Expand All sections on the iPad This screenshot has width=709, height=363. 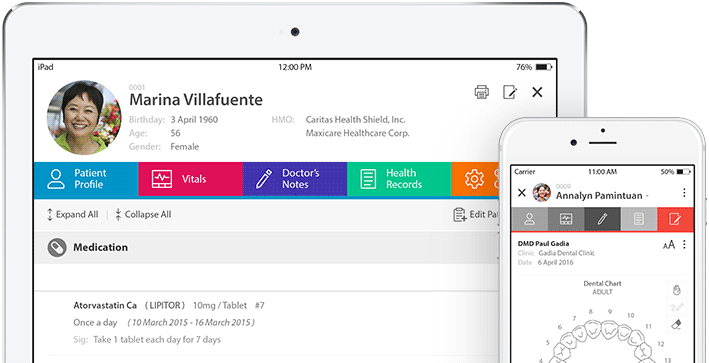[72, 214]
